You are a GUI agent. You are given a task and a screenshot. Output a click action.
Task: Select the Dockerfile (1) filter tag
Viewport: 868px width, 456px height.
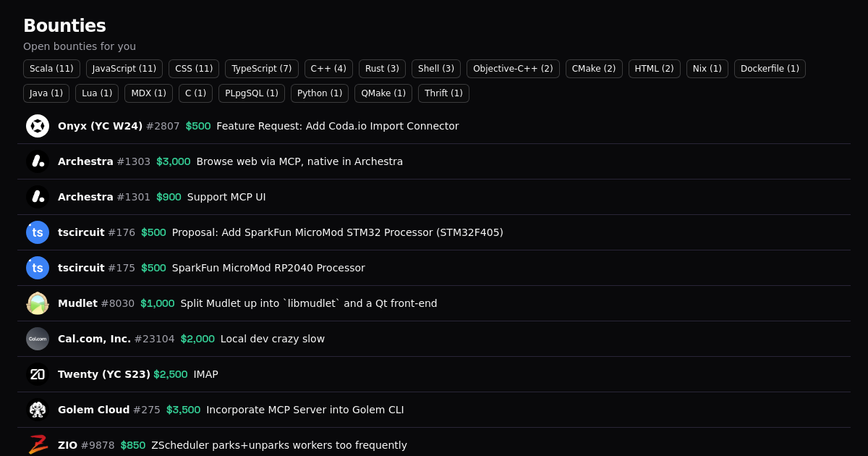770,69
